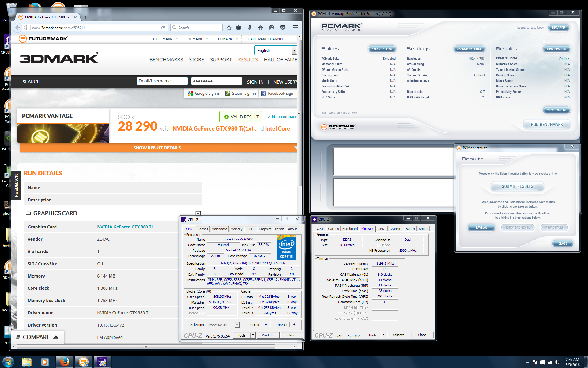The image size is (588, 368).
Task: Click SUBMIT RESULTS in PCMark results
Action: 517,186
